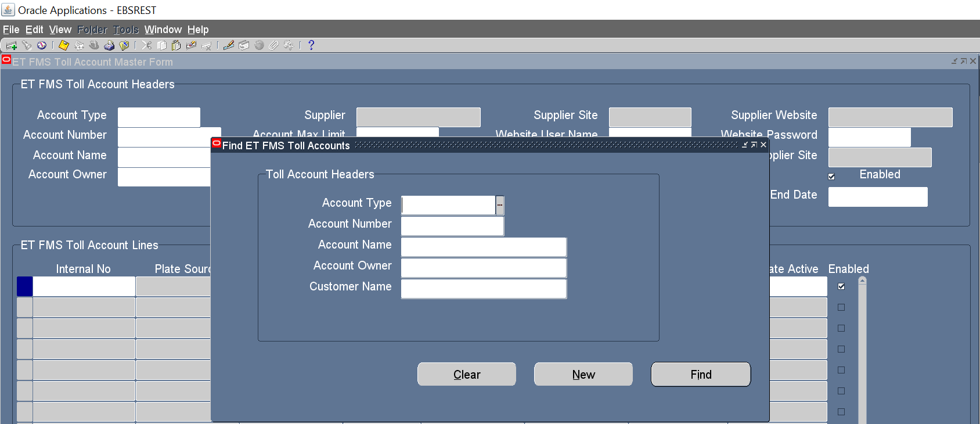Open Window Help question mark icon
Screen dimensions: 980x424
(311, 45)
